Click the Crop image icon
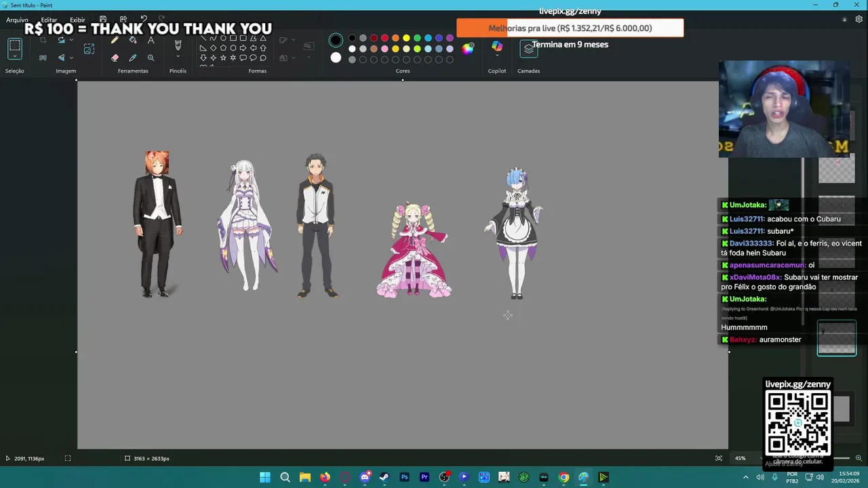868x488 pixels. (x=43, y=41)
